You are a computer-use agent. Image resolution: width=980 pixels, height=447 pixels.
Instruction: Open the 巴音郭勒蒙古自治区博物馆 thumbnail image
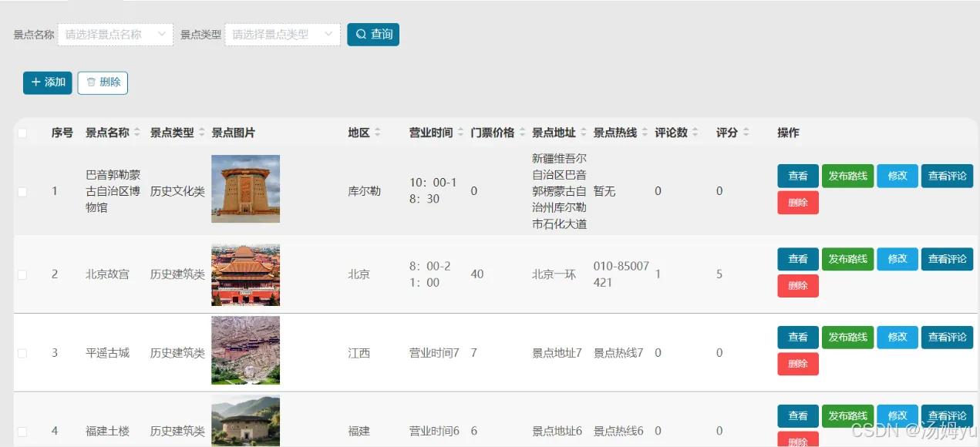245,189
